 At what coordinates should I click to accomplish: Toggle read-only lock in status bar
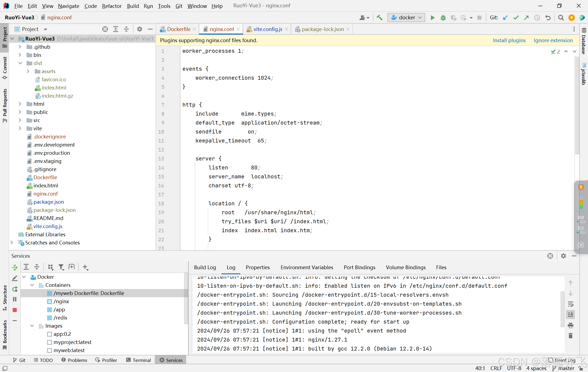581,368
